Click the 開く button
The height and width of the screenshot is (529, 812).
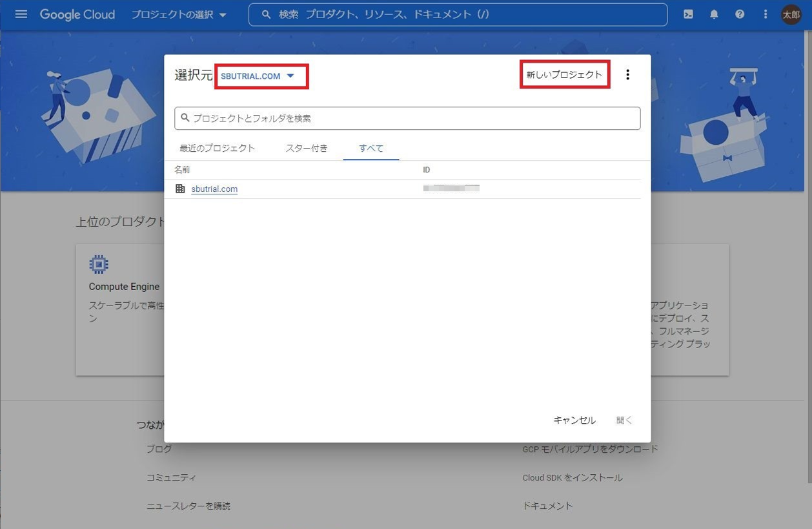coord(624,420)
